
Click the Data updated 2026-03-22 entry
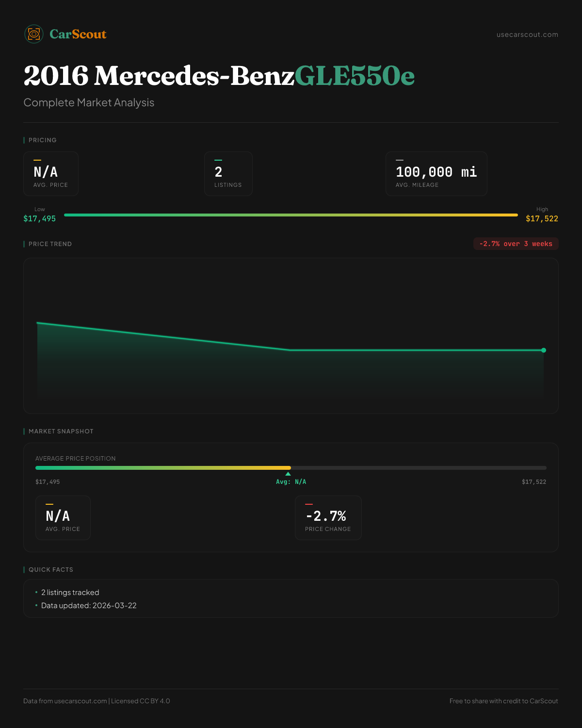point(89,606)
